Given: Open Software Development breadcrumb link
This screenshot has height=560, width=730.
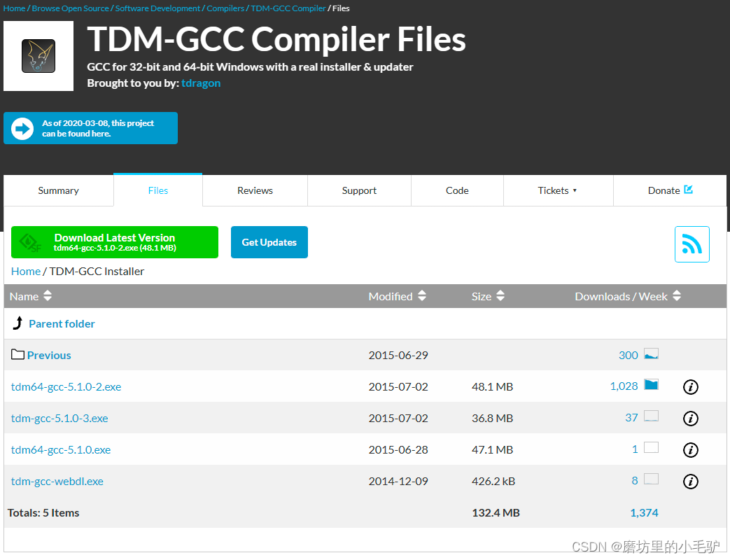Looking at the screenshot, I should [157, 8].
